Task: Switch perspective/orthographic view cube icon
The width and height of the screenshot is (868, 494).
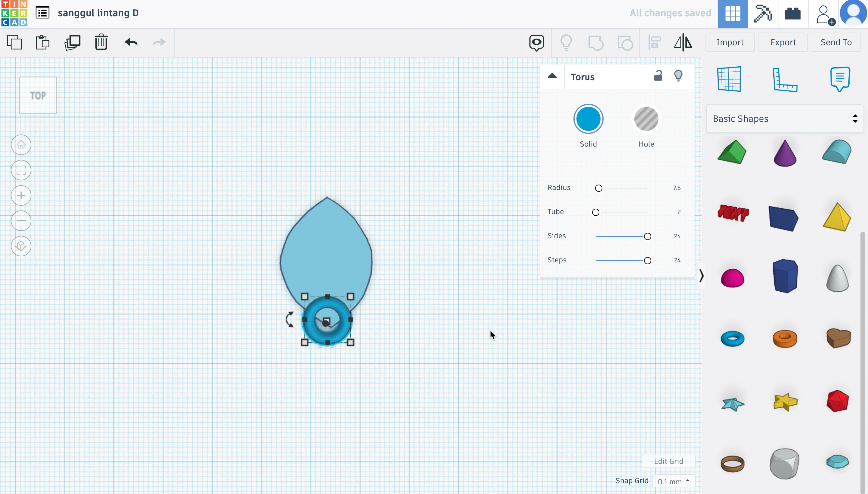Action: pyautogui.click(x=21, y=246)
